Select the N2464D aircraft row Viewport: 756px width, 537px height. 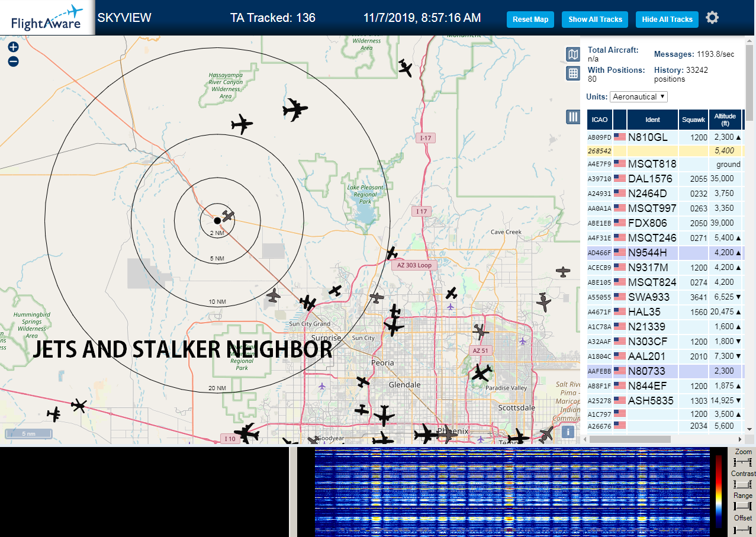[665, 193]
